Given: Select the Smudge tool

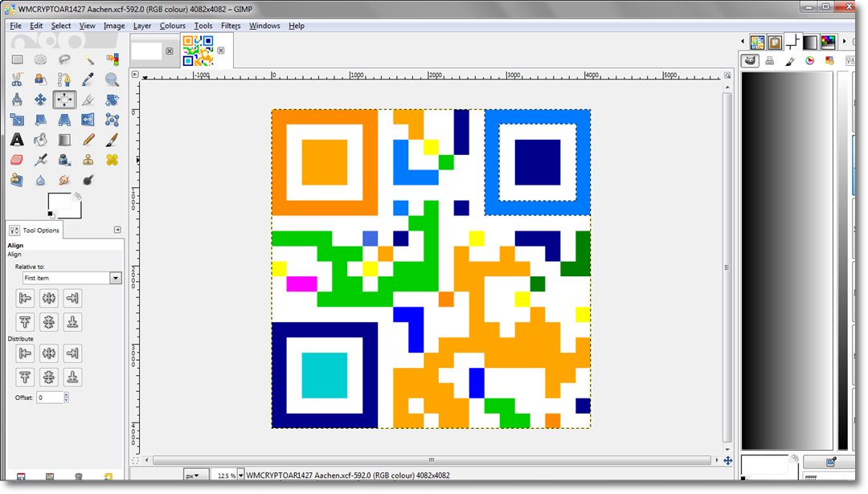Looking at the screenshot, I should [x=64, y=180].
